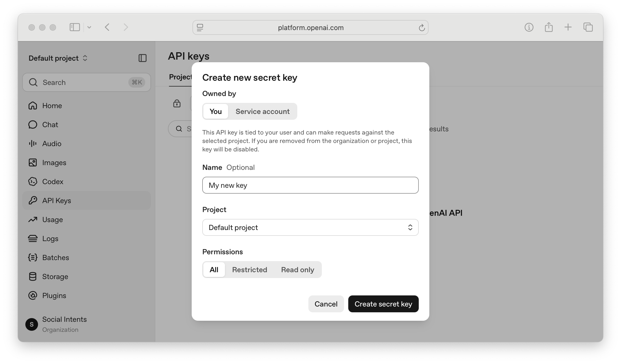Click the Chat bubble icon

tap(33, 124)
